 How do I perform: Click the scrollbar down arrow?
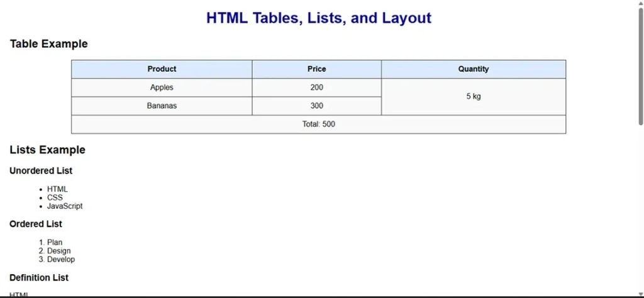point(640,293)
